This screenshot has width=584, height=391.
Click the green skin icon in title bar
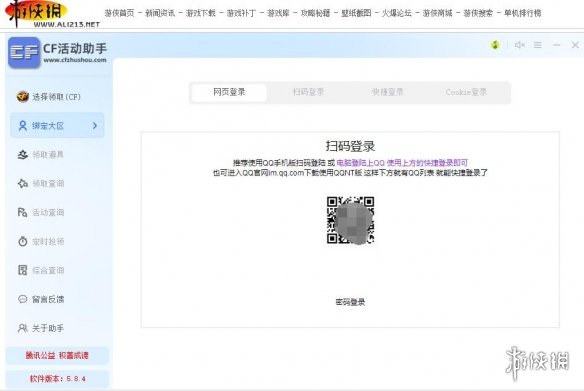(x=495, y=45)
